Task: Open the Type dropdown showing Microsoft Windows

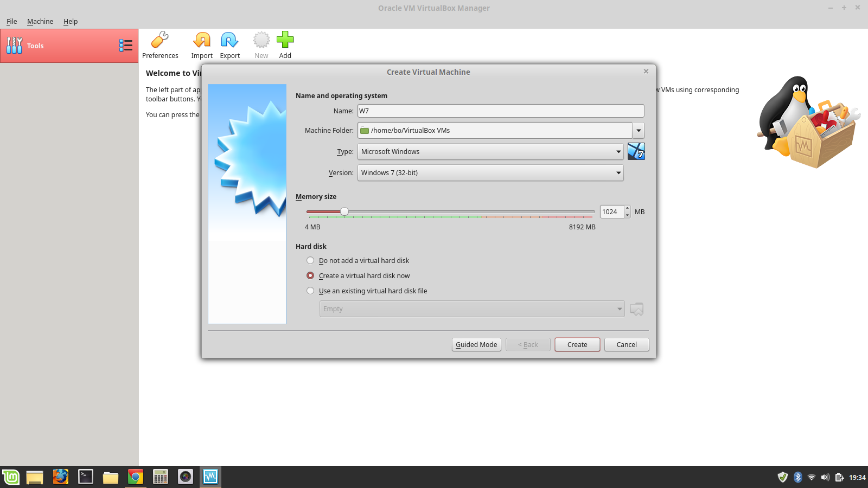Action: pos(490,152)
